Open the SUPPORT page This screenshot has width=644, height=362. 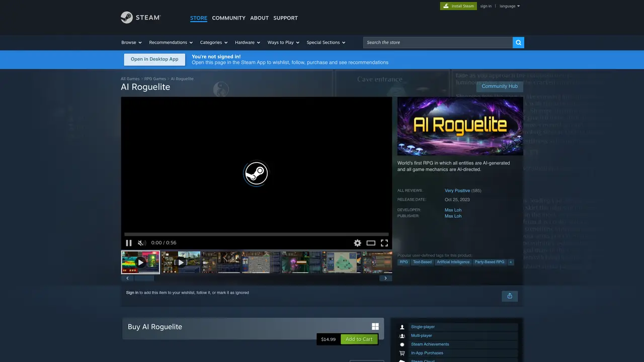(x=286, y=18)
